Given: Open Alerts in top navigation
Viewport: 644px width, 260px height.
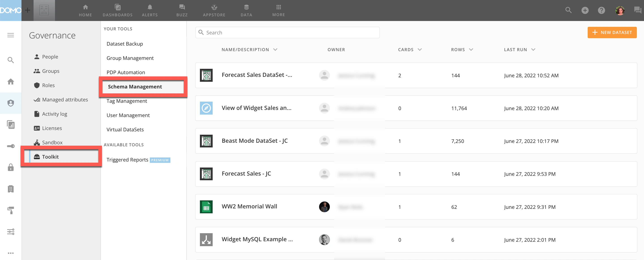Looking at the screenshot, I should click(150, 10).
